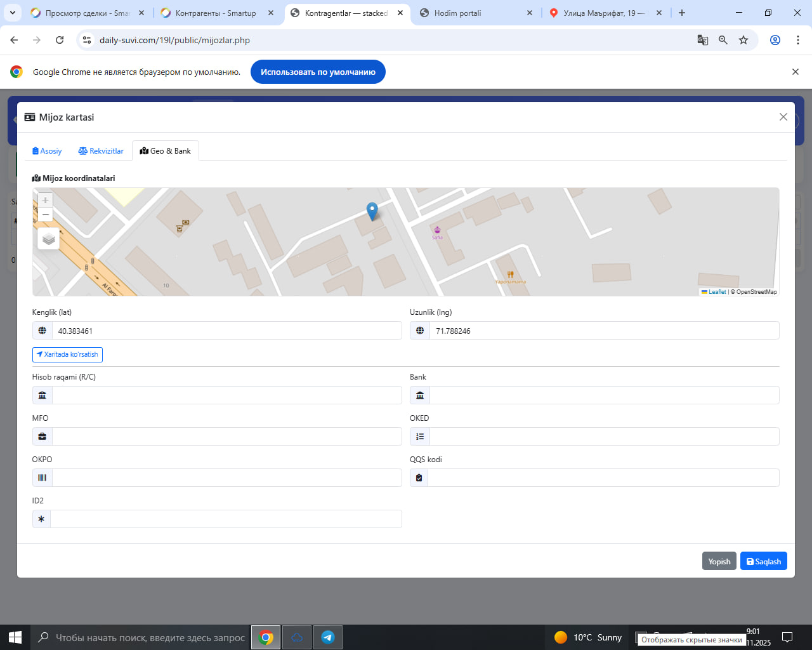Bookmark this page with the star icon

tap(743, 40)
